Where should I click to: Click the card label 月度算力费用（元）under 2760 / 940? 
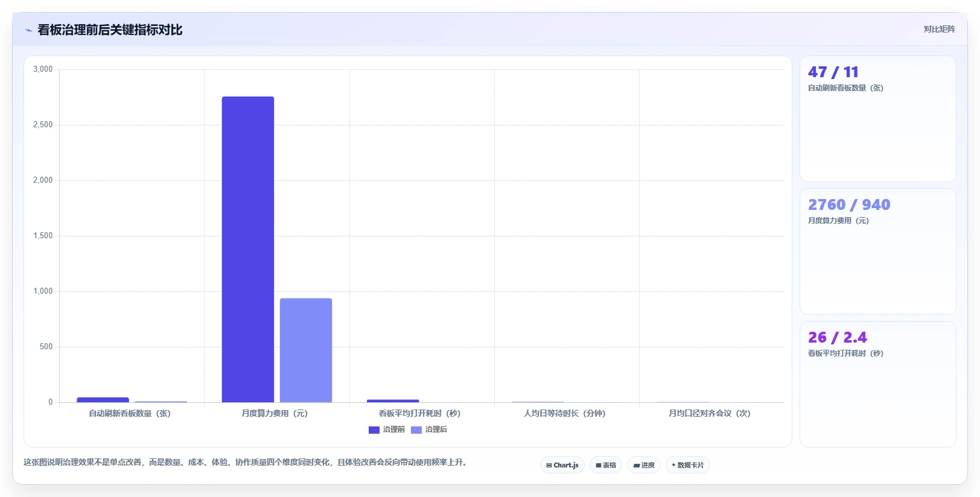(x=838, y=221)
